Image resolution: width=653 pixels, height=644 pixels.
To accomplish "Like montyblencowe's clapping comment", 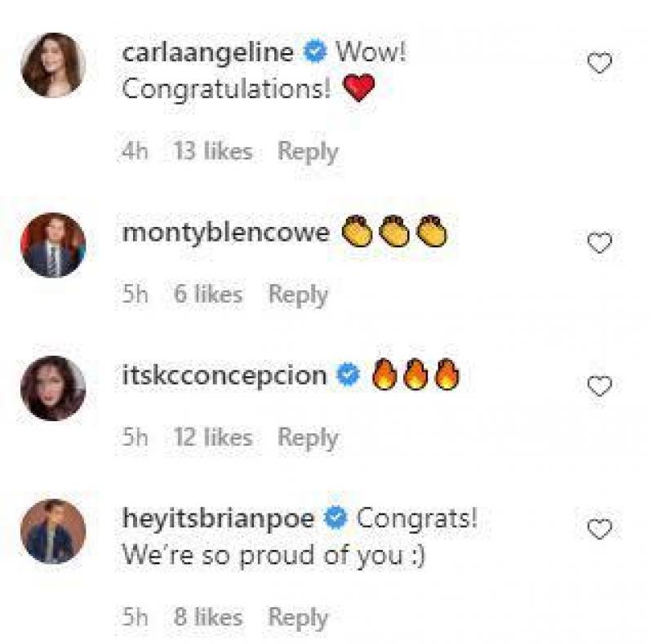I will click(x=598, y=241).
